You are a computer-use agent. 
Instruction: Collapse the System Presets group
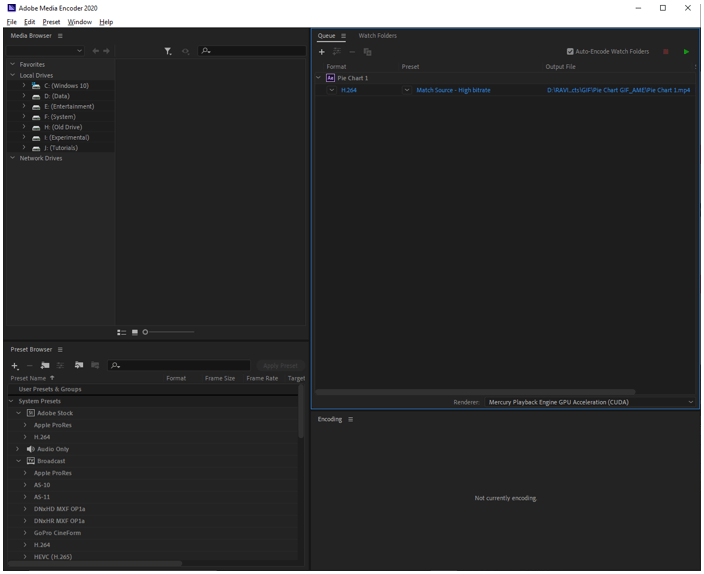(11, 401)
